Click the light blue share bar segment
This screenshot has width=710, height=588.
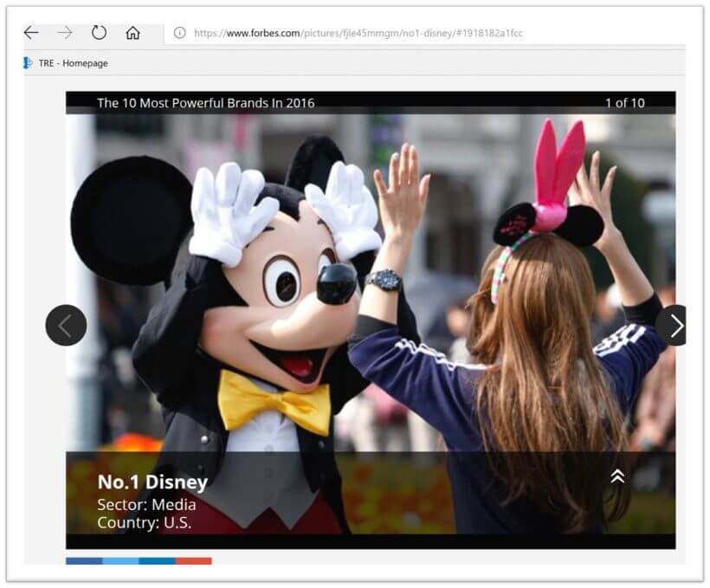[120, 561]
